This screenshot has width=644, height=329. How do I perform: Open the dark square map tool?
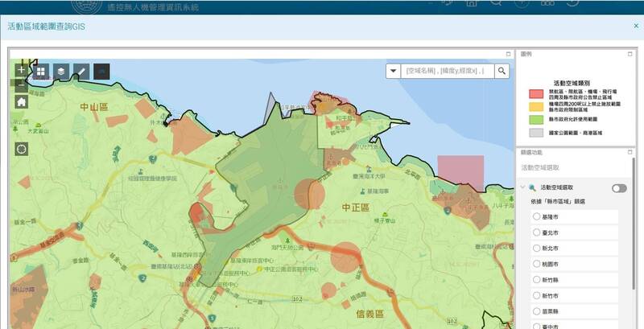(x=101, y=72)
